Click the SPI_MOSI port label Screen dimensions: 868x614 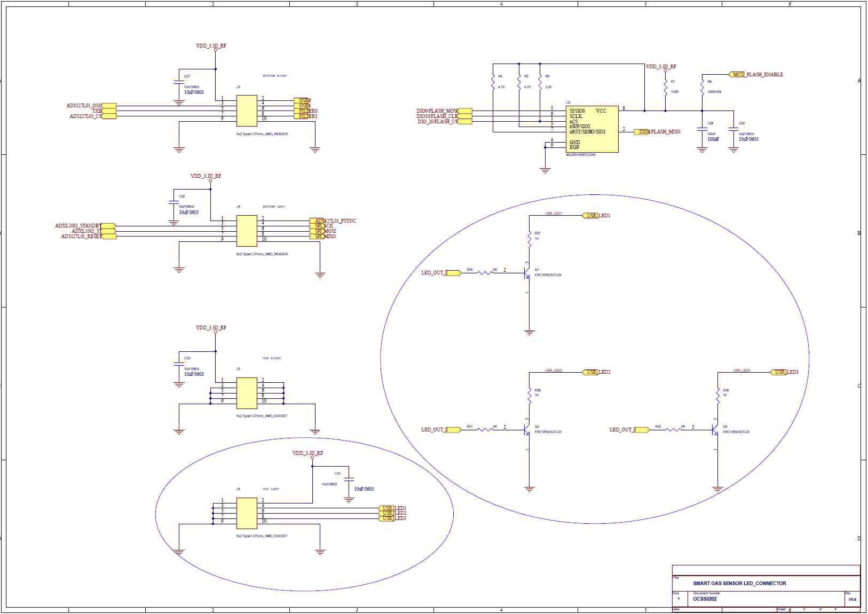click(x=323, y=231)
